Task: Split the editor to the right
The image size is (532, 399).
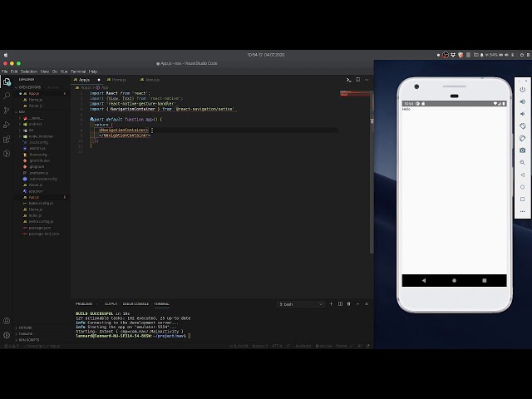Action: pyautogui.click(x=357, y=80)
